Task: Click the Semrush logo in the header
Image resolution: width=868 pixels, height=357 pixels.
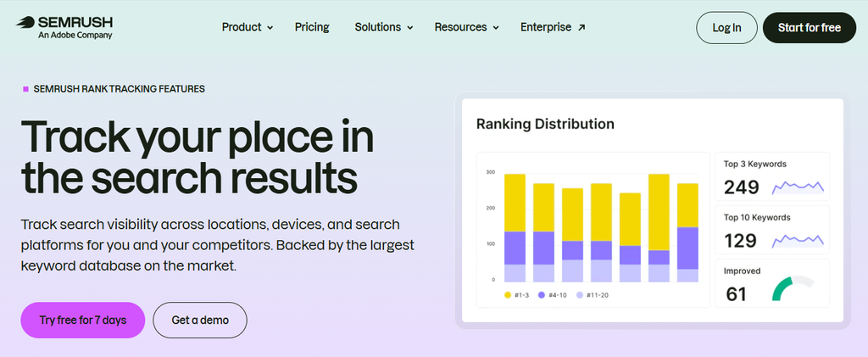Action: pos(64,27)
